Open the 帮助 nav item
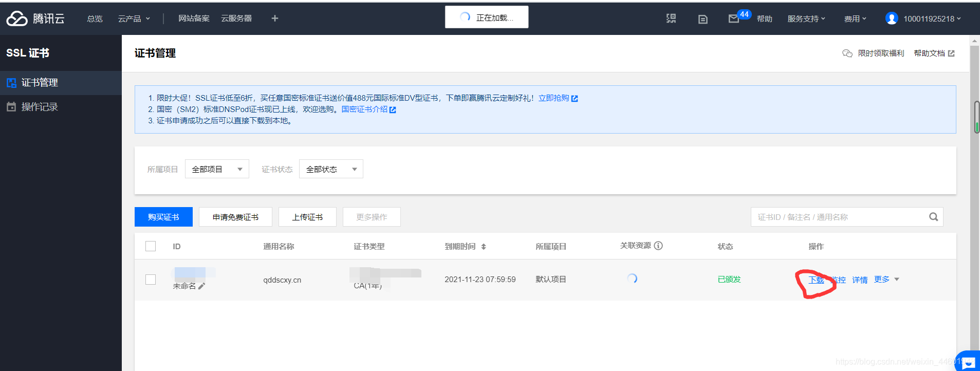The height and width of the screenshot is (371, 980). (764, 18)
